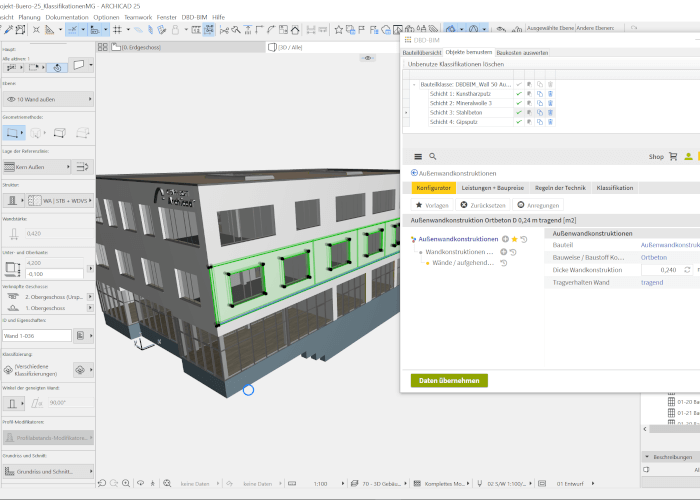The width and height of the screenshot is (700, 500).
Task: Click Unbenutze Klassifikationen löschen
Action: (456, 64)
